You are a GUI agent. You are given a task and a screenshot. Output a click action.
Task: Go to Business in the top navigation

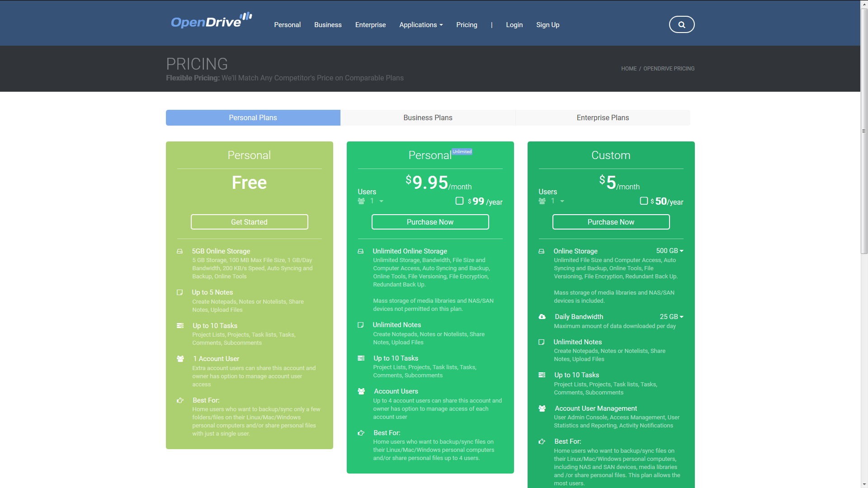tap(328, 25)
